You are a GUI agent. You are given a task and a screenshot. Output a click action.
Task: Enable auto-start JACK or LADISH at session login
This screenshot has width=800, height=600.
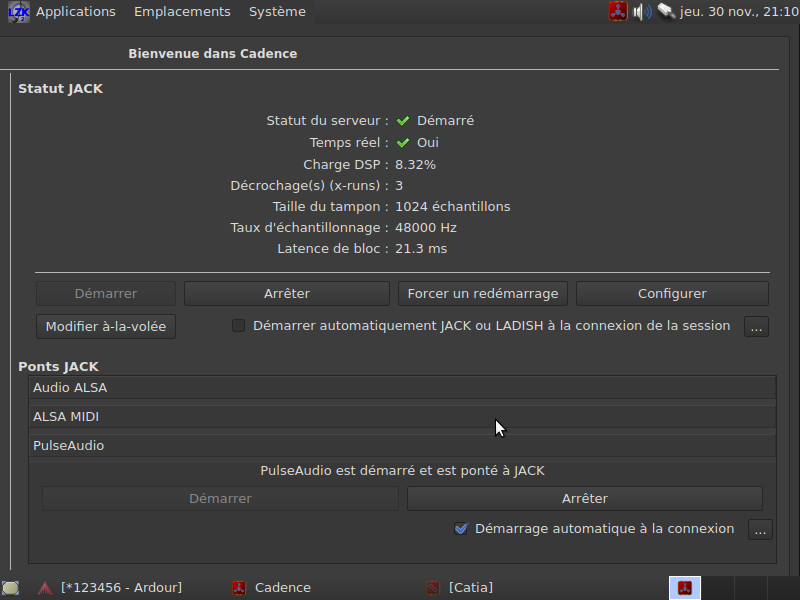click(238, 326)
